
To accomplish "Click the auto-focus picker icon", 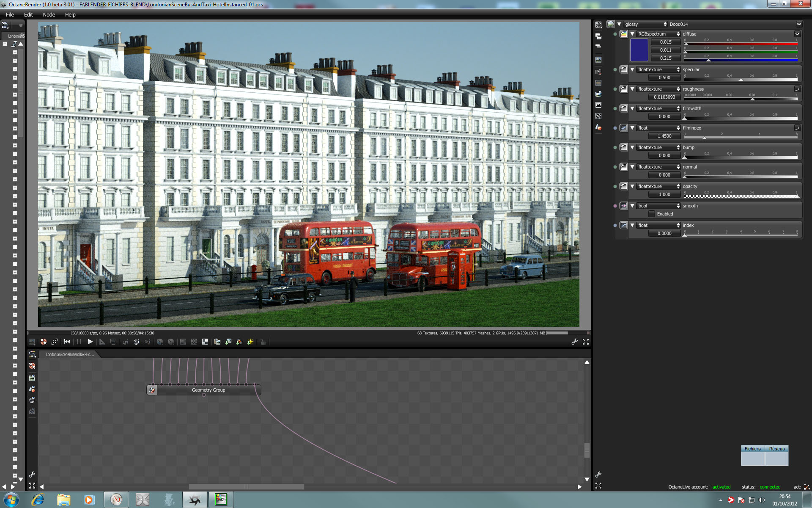I will 125,342.
